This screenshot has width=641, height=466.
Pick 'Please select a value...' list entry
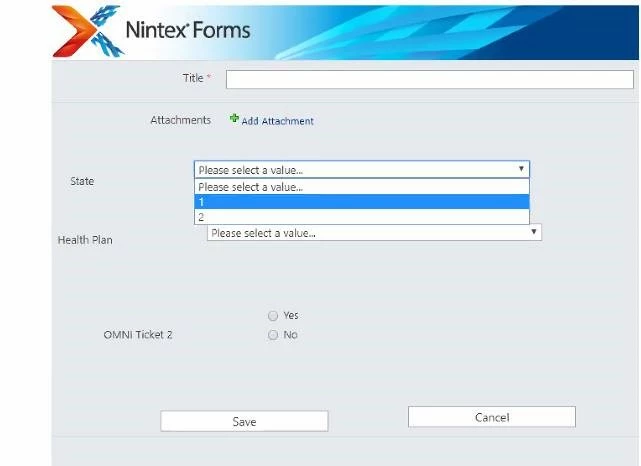click(362, 187)
